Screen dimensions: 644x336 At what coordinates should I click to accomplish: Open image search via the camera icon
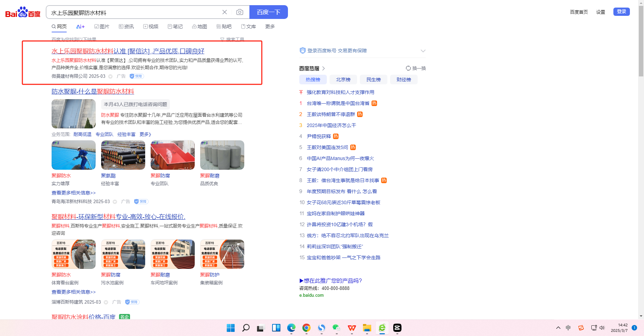click(240, 12)
